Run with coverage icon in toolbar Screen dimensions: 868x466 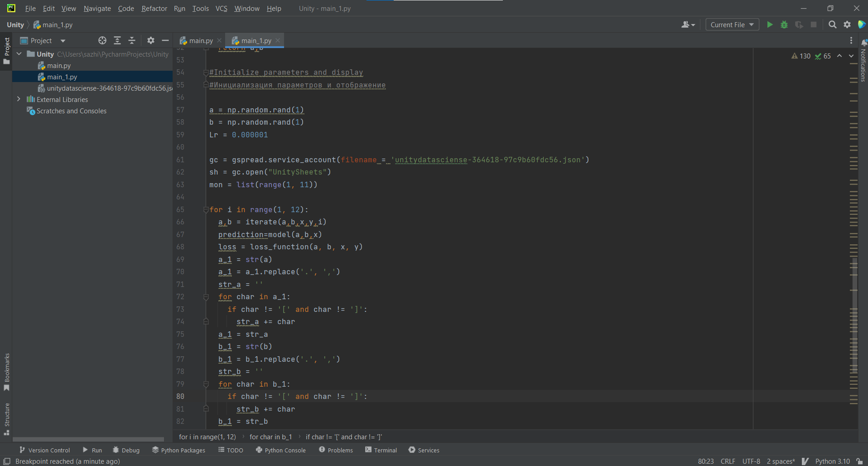coord(799,25)
